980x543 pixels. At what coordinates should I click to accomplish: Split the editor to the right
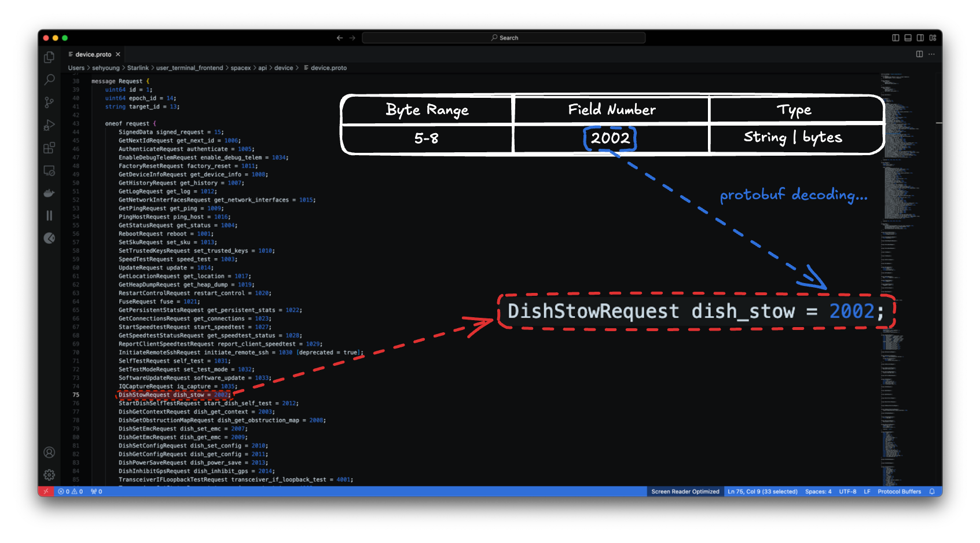[x=919, y=54]
